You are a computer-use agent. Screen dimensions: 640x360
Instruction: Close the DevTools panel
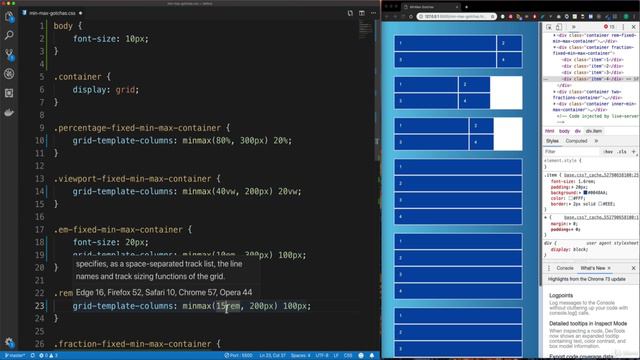point(633,27)
